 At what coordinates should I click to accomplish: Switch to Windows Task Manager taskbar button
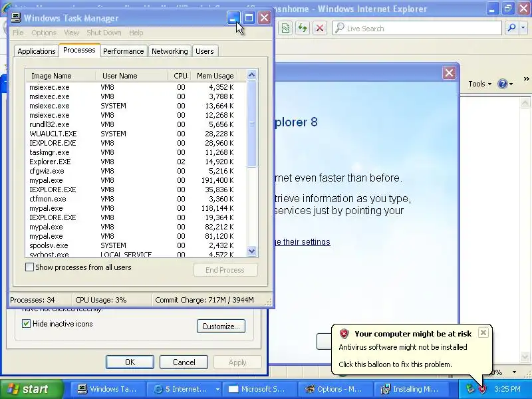pyautogui.click(x=107, y=389)
